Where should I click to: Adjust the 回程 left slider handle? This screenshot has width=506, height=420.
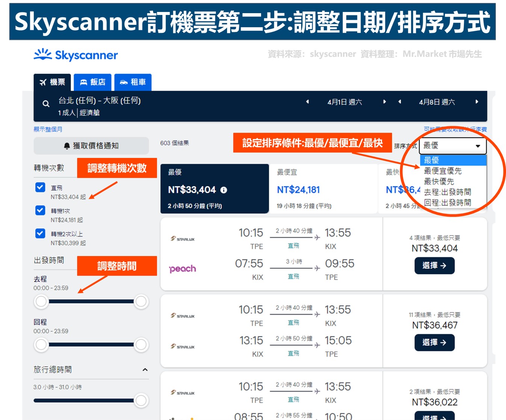41,344
